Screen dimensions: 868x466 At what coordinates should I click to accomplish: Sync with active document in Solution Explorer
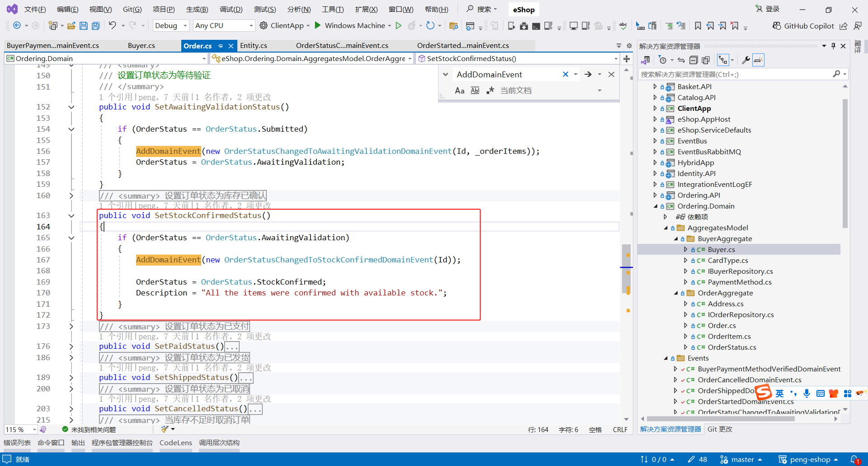(681, 60)
